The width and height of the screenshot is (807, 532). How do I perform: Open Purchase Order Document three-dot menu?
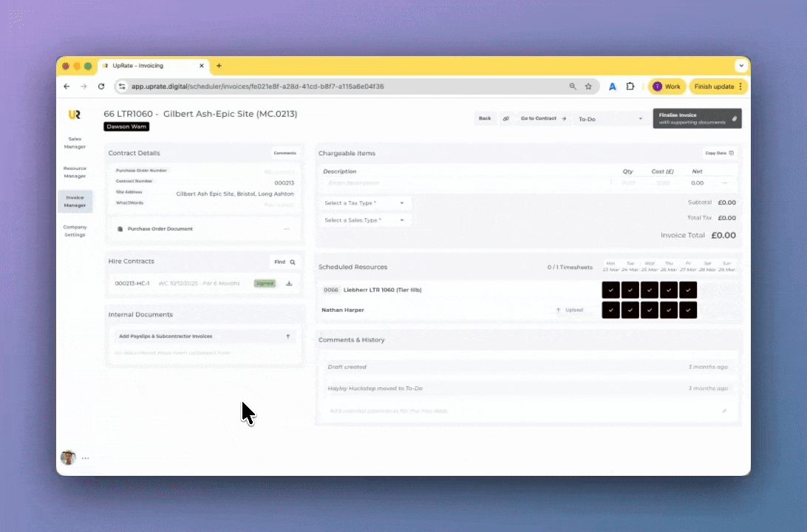[x=286, y=229]
